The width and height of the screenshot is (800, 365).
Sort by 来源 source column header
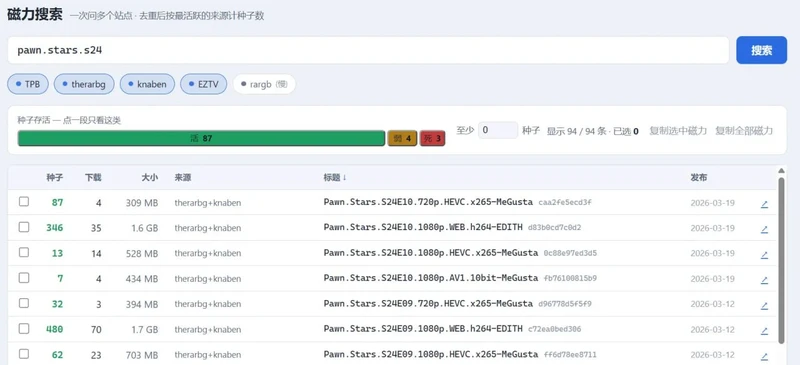tap(183, 178)
